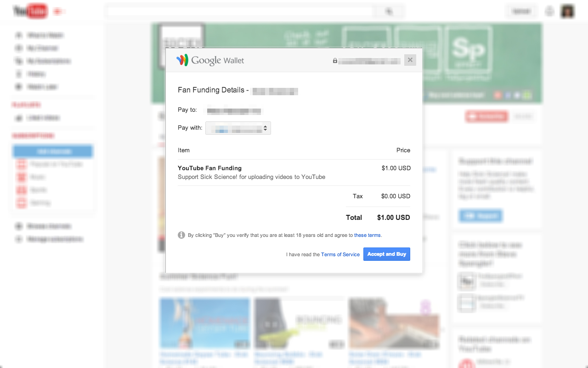
Task: Click the search magnifier button on YouTube
Action: pos(389,11)
